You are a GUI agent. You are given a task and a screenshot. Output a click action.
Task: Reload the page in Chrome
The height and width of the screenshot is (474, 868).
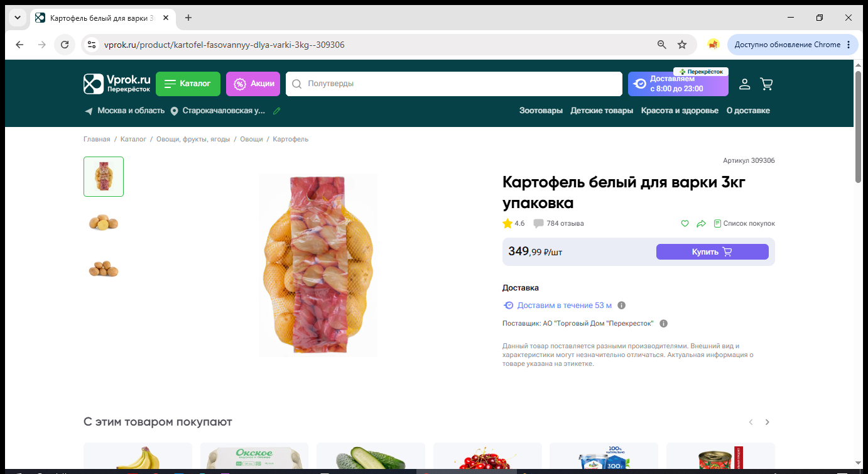64,45
